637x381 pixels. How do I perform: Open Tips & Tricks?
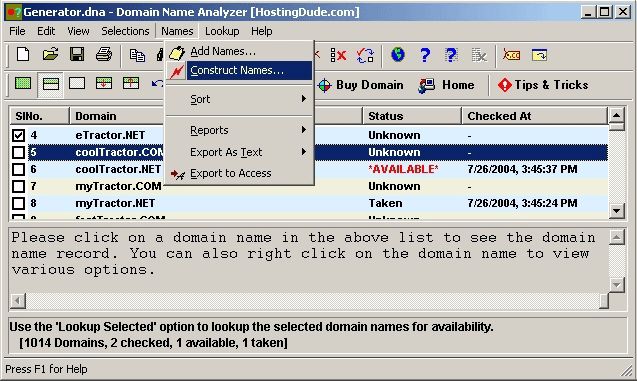(x=543, y=85)
